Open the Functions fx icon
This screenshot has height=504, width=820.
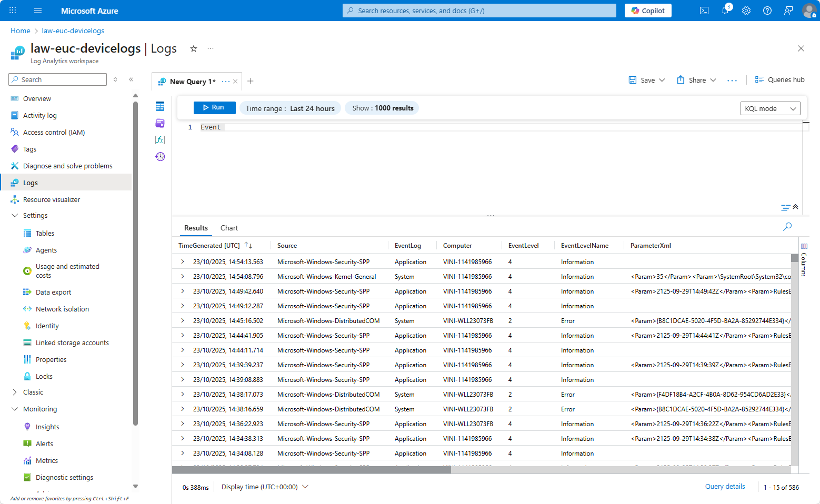click(160, 139)
